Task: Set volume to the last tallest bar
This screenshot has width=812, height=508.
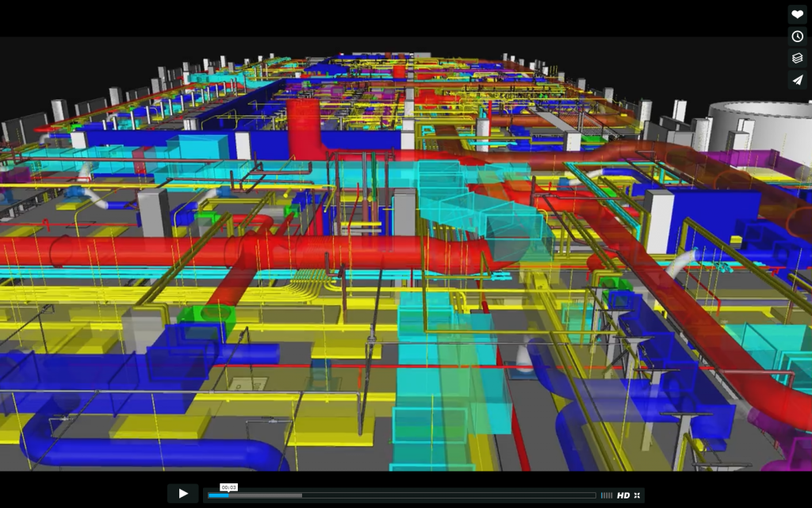Action: coord(611,495)
